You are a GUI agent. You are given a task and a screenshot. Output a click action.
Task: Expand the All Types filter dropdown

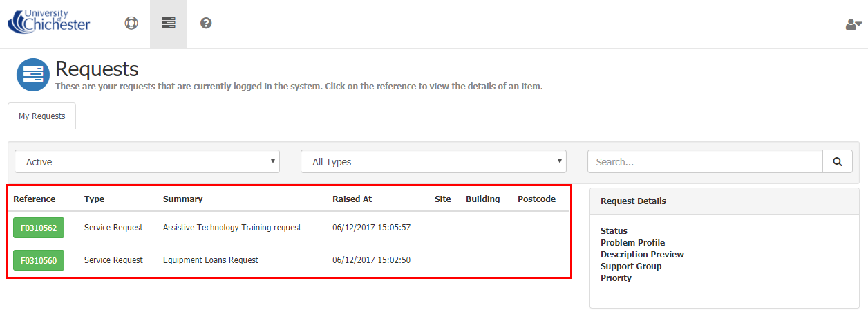(433, 161)
